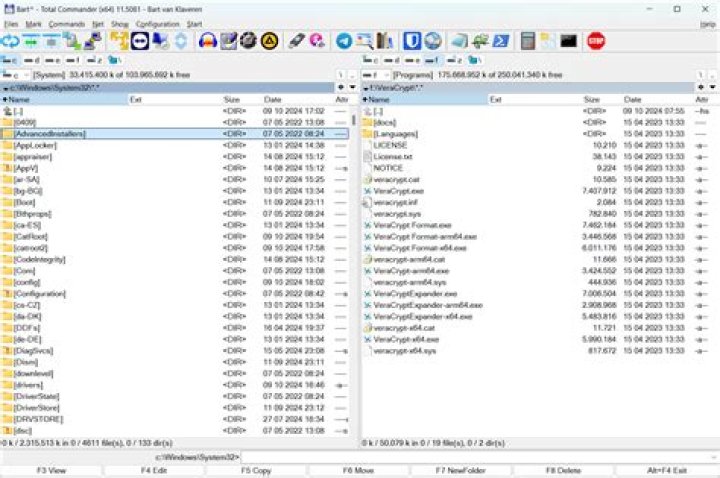Select the [drivers] folder in left panel
This screenshot has width=720, height=478.
click(x=174, y=385)
